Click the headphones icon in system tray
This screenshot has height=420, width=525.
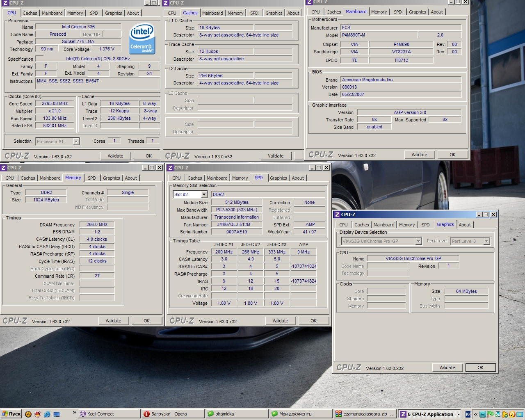click(512, 414)
